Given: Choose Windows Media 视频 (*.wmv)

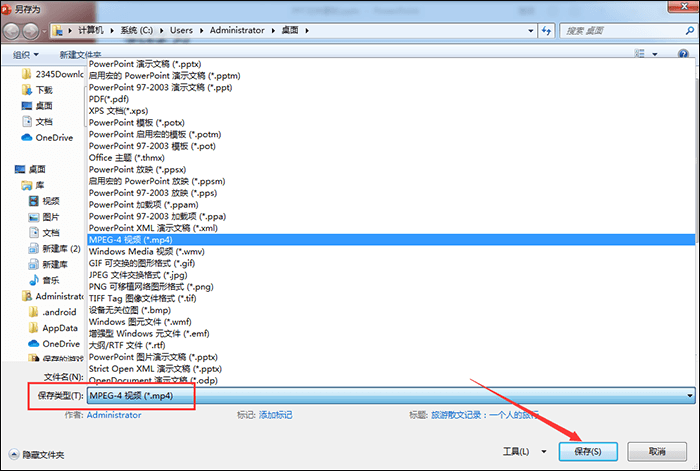Looking at the screenshot, I should click(x=391, y=252).
